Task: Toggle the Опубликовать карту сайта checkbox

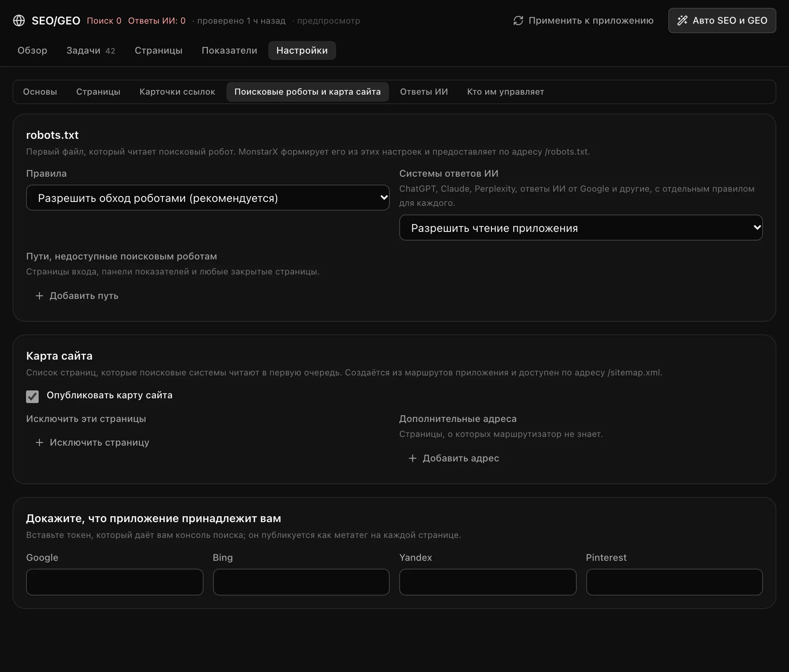Action: click(x=32, y=396)
